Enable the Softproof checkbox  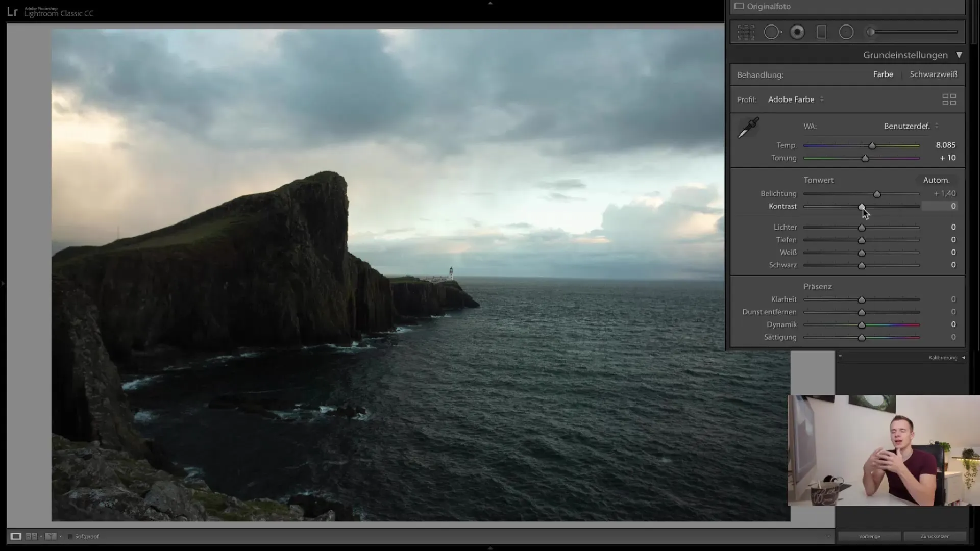point(70,537)
